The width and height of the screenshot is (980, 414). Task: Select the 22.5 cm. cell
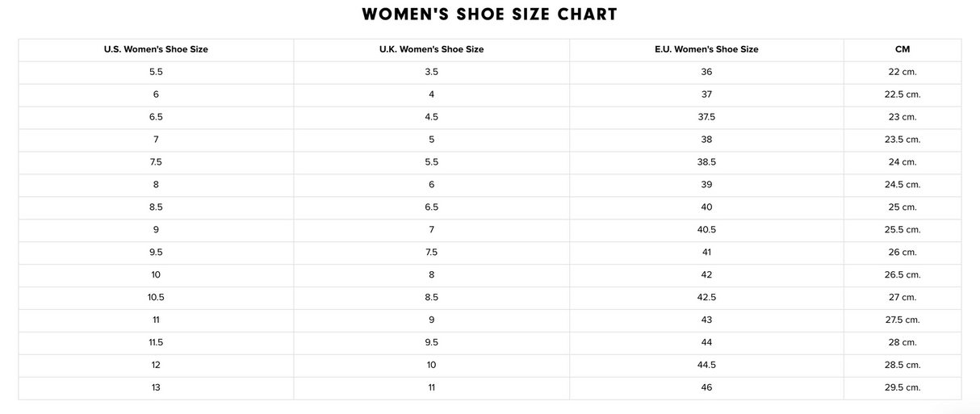[903, 94]
